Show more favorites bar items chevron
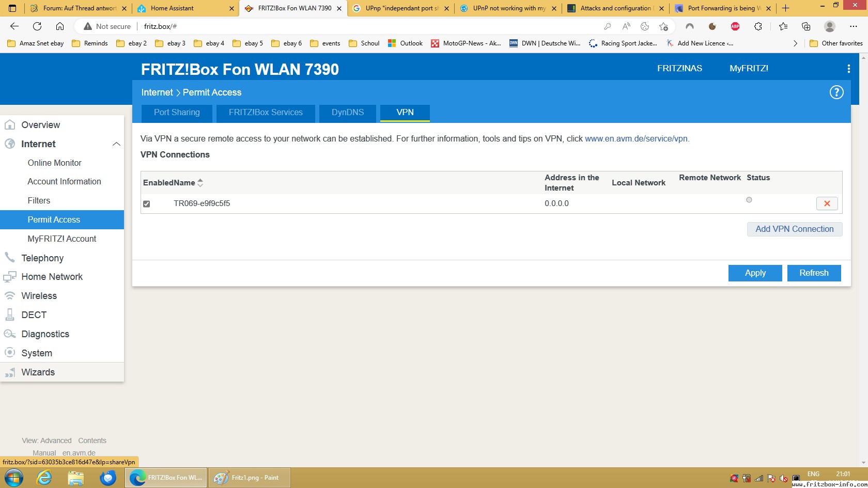 [x=795, y=43]
